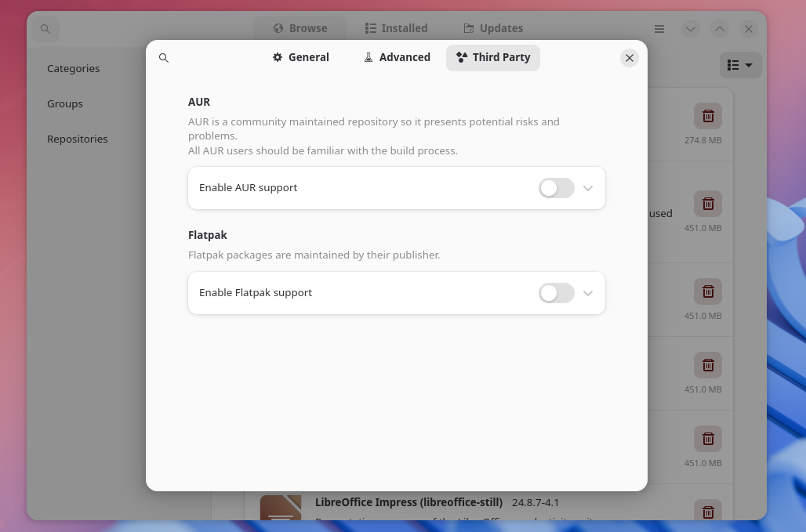
Task: Switch to Installed tab in main window
Action: point(396,28)
